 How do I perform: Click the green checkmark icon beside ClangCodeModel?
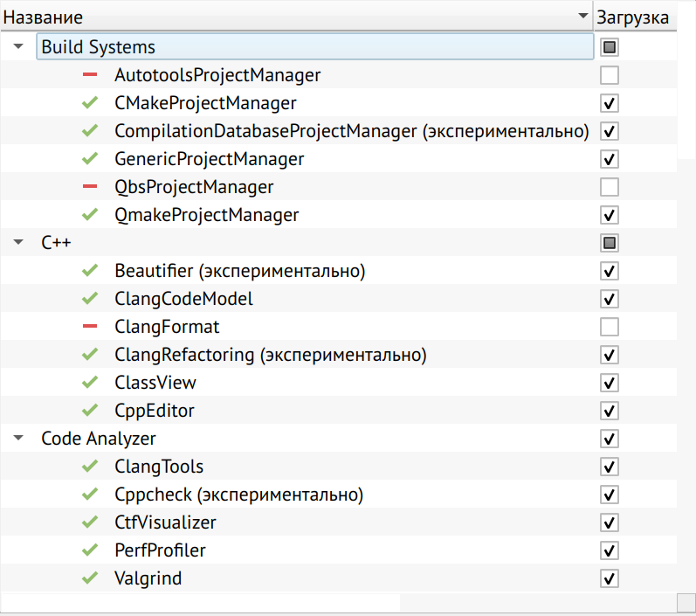click(x=90, y=299)
